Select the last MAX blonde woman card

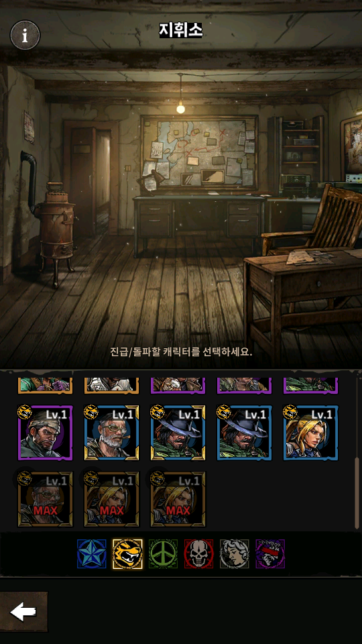click(178, 499)
